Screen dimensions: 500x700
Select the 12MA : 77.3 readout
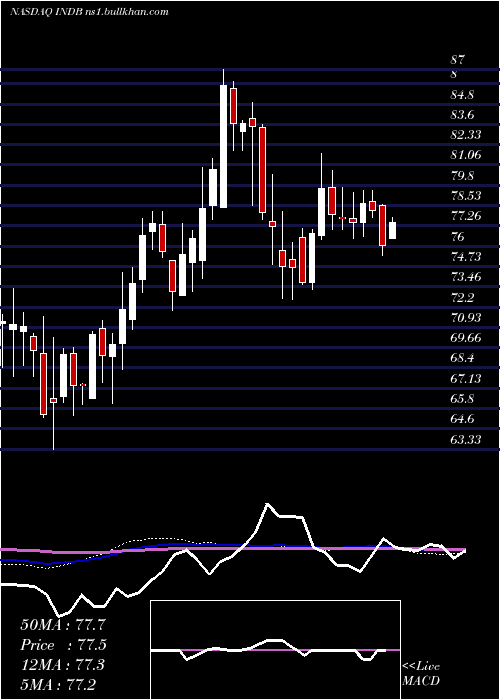[x=62, y=665]
